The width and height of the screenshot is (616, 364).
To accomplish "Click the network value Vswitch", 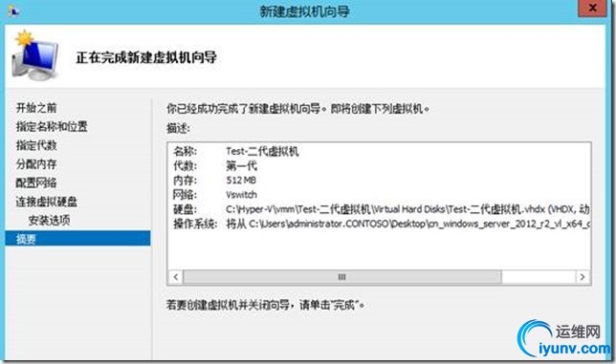I will [x=242, y=195].
